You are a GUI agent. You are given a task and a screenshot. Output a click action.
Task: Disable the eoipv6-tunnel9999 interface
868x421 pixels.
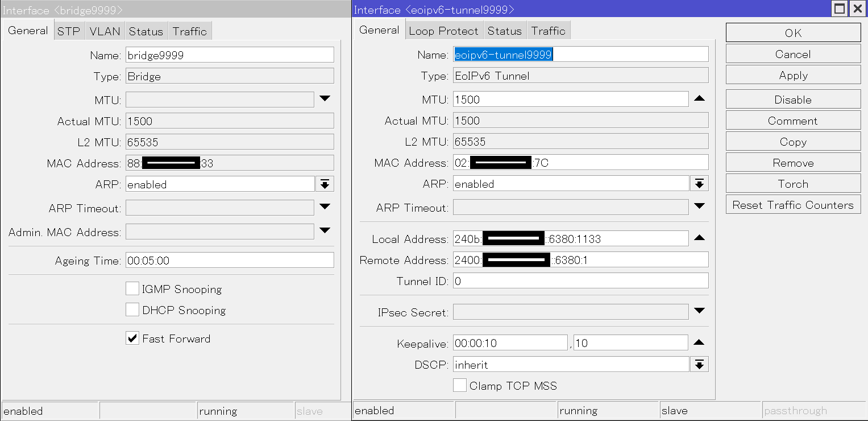point(792,99)
